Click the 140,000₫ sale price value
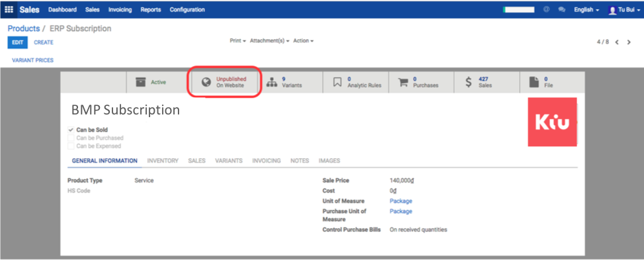The image size is (644, 260). [x=402, y=181]
